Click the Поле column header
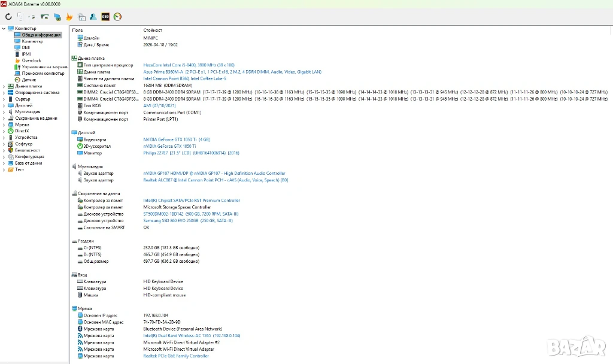Screen dimensions: 613x364 coord(77,30)
